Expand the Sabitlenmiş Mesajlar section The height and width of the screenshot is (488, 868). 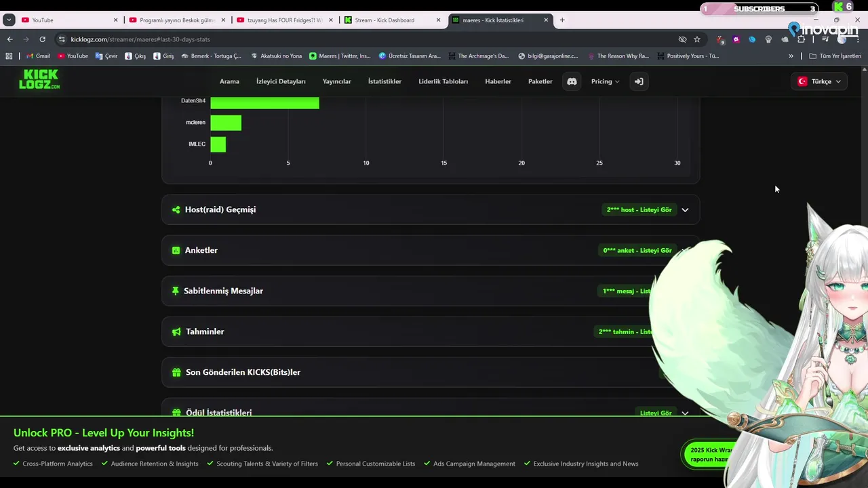[x=431, y=291]
